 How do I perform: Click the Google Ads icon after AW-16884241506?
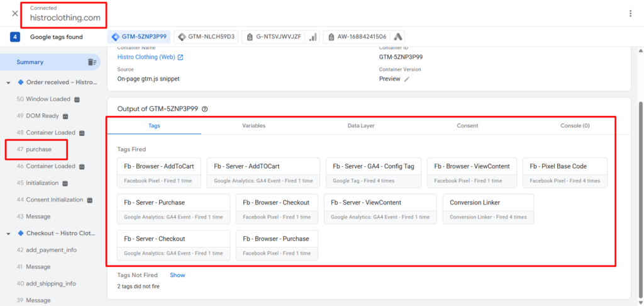[399, 37]
